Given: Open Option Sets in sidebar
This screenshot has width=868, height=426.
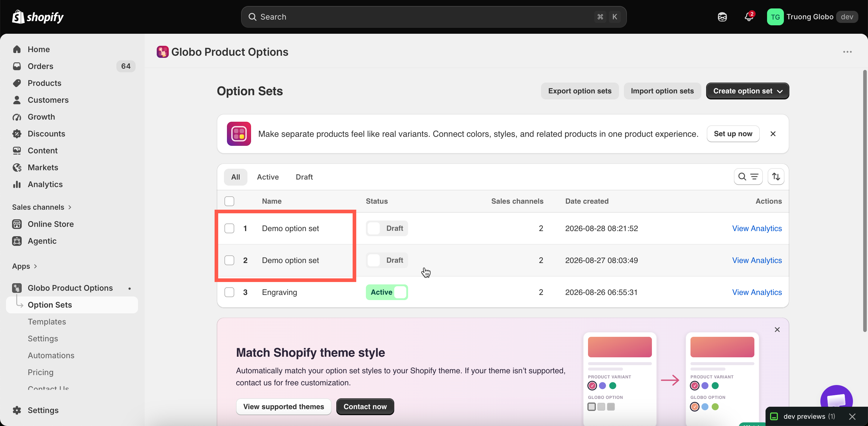Looking at the screenshot, I should 72,305.
